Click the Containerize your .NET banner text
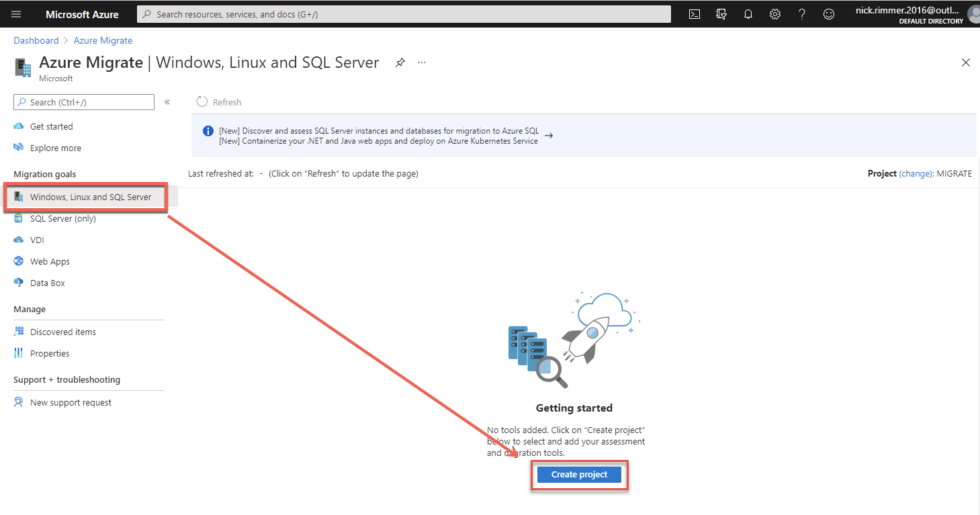 point(378,141)
